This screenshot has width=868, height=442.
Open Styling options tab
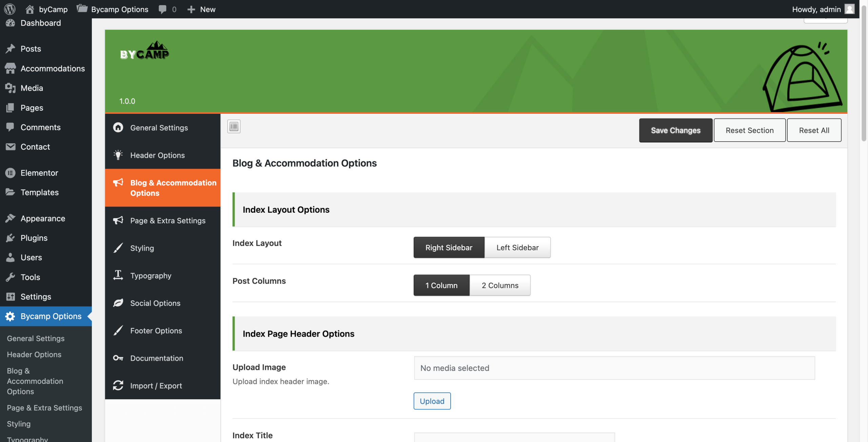163,248
